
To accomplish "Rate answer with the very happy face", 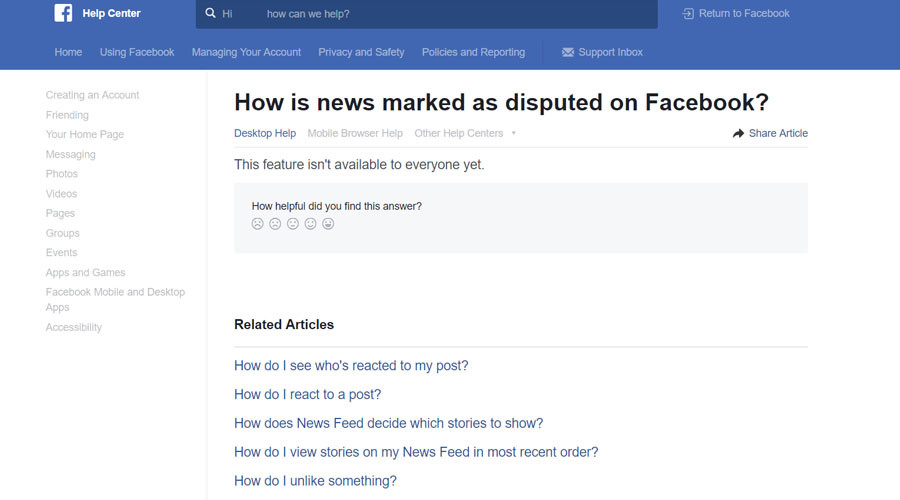I will (x=328, y=224).
